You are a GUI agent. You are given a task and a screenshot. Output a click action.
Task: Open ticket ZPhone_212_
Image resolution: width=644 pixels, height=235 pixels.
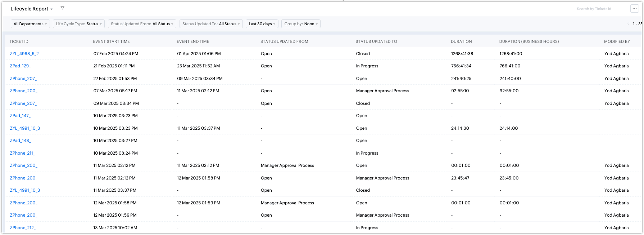tap(23, 228)
